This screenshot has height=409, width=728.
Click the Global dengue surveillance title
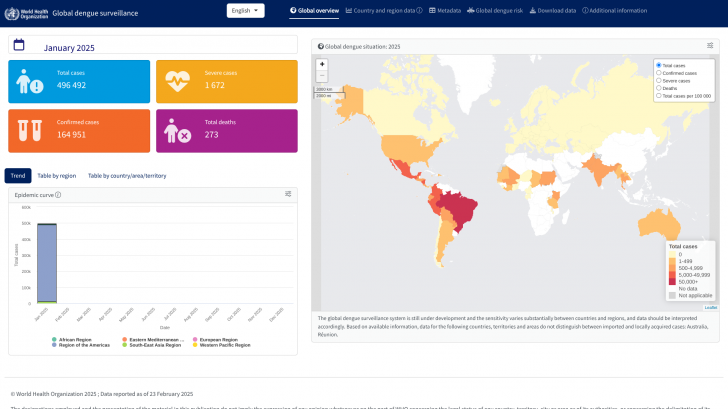pyautogui.click(x=95, y=13)
